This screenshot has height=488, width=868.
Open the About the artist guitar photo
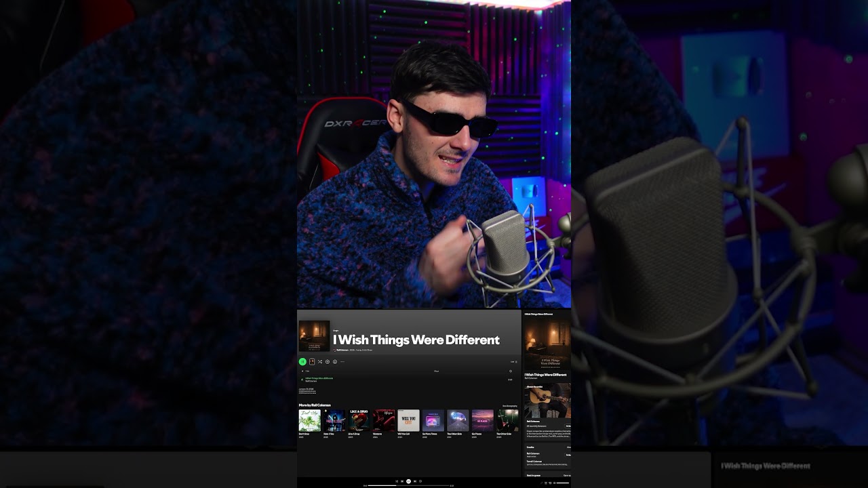point(548,401)
